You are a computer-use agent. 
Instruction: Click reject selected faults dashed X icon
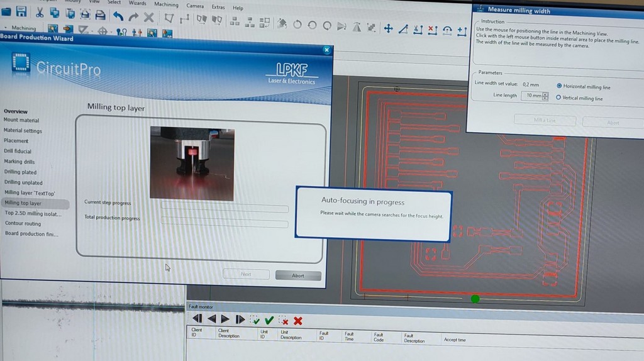pos(284,321)
